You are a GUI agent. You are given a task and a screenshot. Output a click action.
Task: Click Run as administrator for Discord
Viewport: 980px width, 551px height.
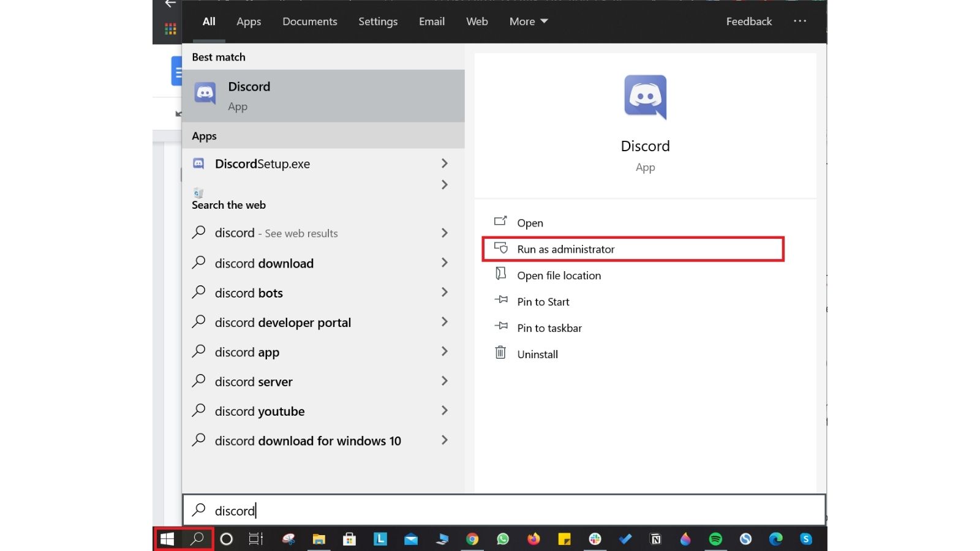[633, 249]
